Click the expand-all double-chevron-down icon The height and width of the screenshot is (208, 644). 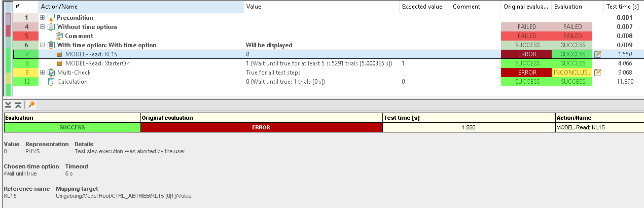coord(8,105)
